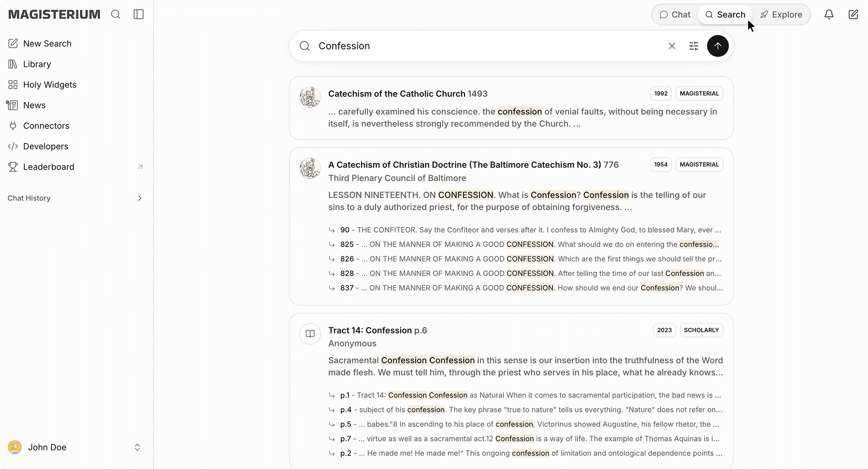The width and height of the screenshot is (868, 469).
Task: Click the 2023 year badge
Action: 665,330
